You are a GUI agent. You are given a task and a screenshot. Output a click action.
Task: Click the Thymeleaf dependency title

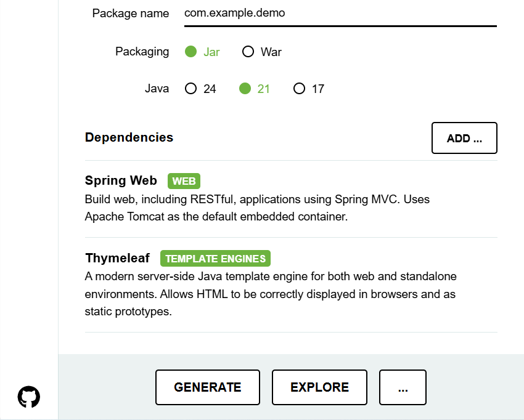(117, 258)
